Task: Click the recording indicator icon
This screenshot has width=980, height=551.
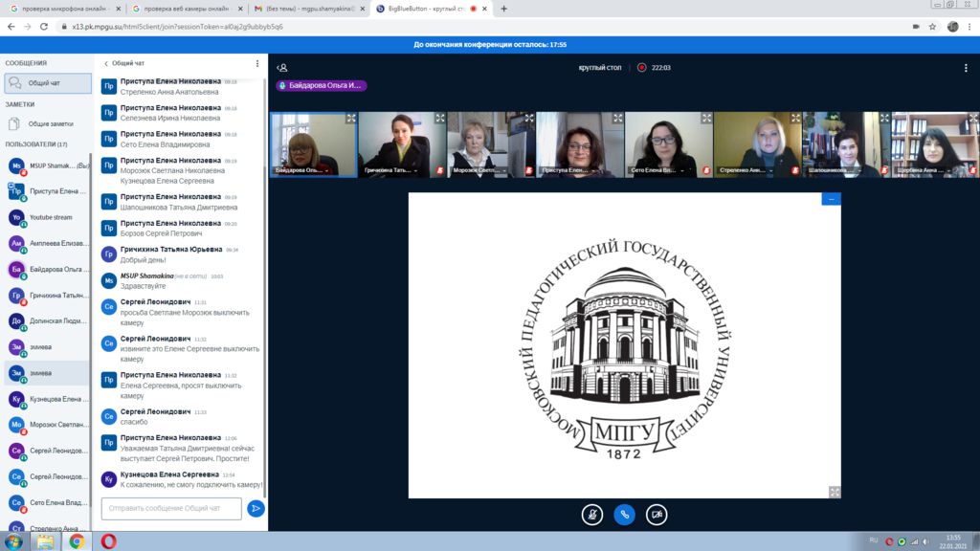Action: coord(642,68)
